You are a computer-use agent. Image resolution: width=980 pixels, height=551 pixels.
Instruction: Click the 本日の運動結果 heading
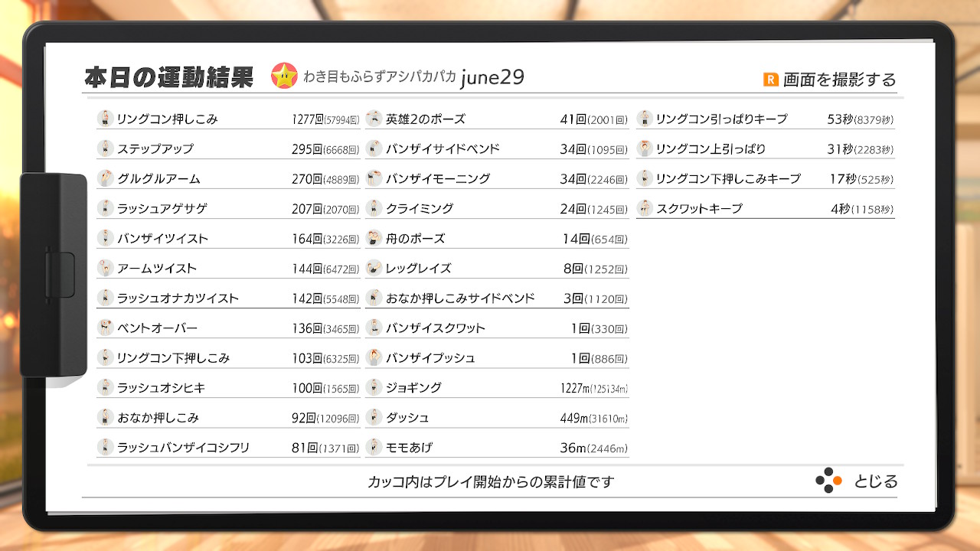168,77
